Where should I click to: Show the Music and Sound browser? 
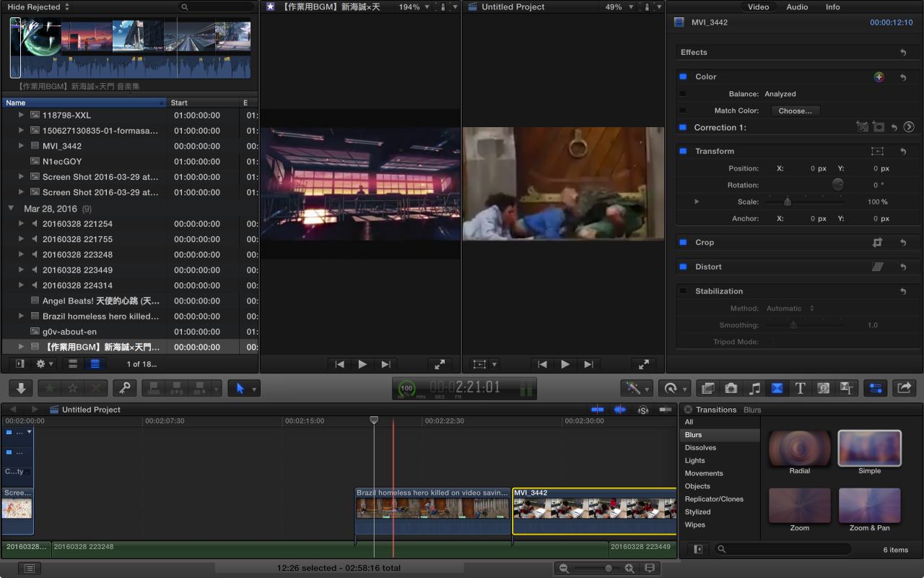[x=754, y=388]
